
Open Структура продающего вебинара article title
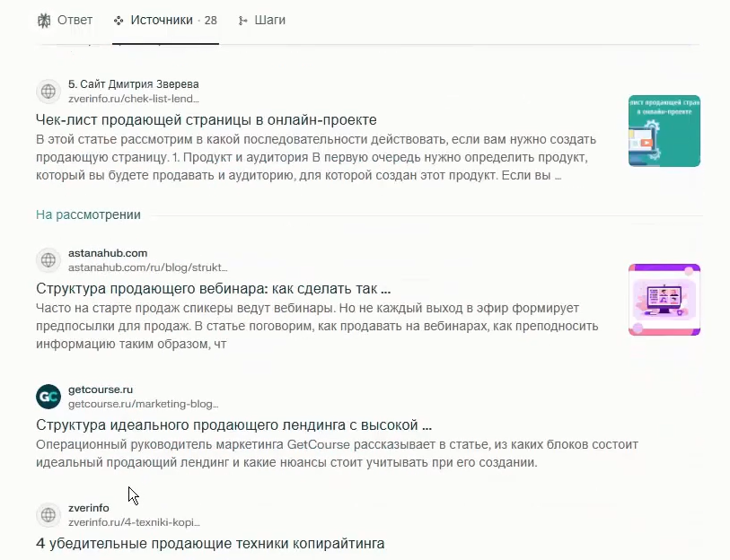[213, 289]
